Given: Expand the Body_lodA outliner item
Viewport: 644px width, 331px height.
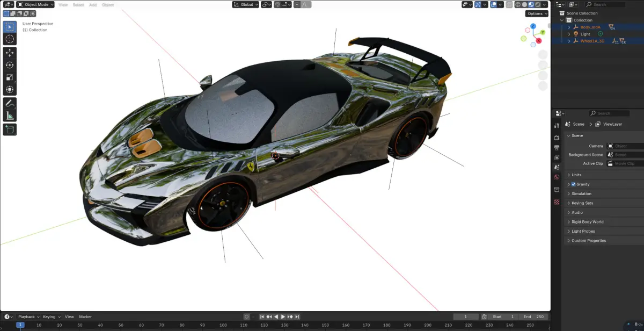Looking at the screenshot, I should coord(569,27).
